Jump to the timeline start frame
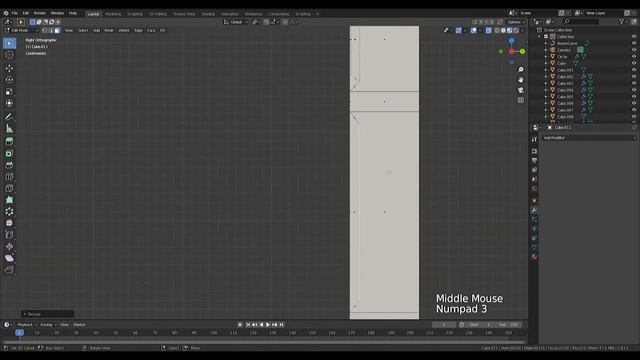Viewport: 640px width, 360px height. click(248, 325)
